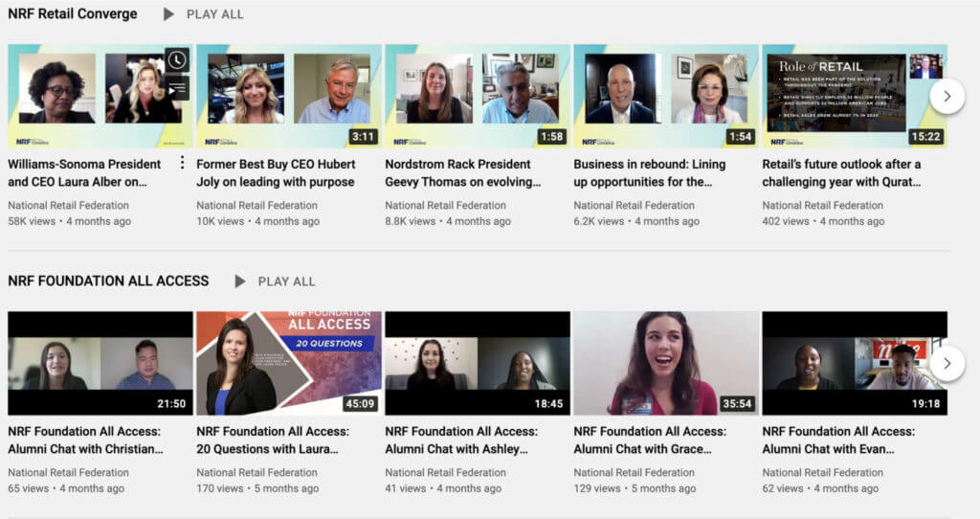
Task: Click National Retail Federation under the Nordstrom Rack video
Action: pos(446,205)
